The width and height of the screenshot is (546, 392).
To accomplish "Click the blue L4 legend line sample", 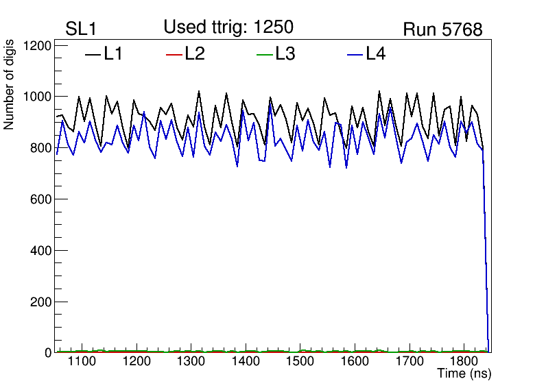I will (355, 54).
